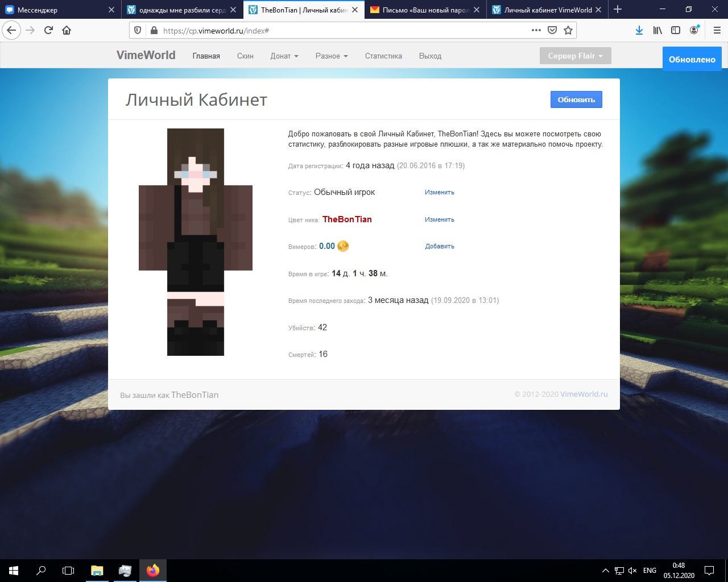Open the Статистика page
This screenshot has height=582, width=728.
coord(383,56)
